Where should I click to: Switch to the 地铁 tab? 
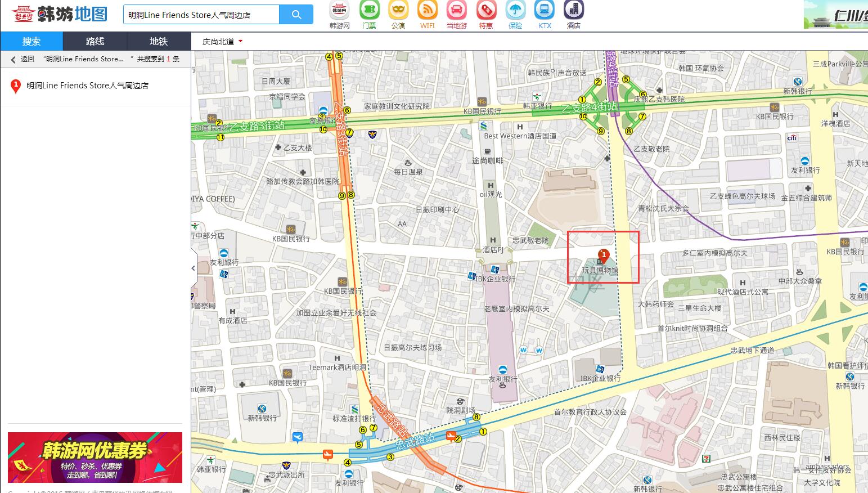(159, 41)
